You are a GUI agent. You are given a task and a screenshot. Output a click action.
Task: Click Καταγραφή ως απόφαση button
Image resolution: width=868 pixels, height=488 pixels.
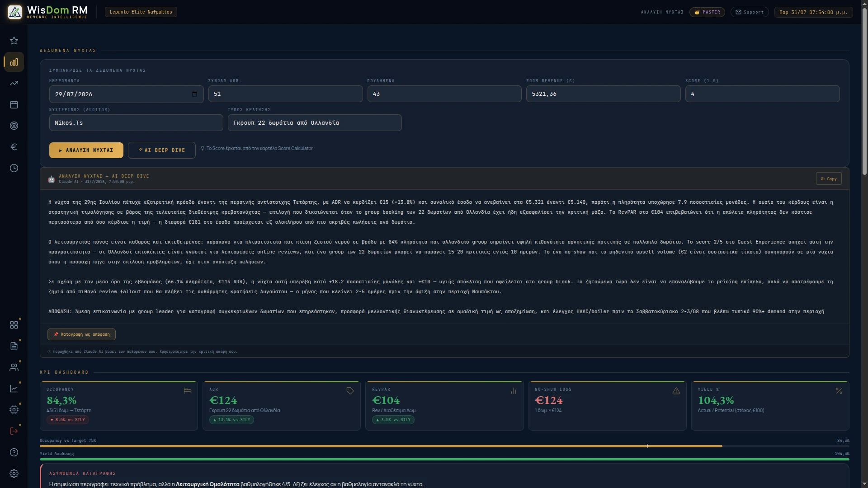point(81,334)
